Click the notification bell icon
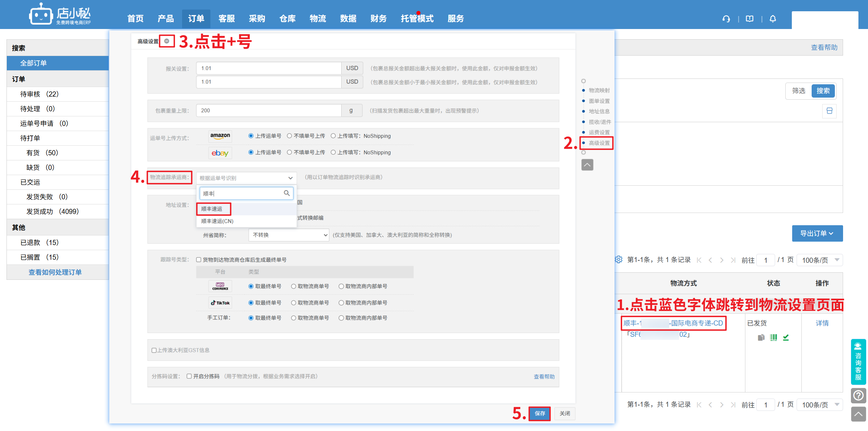Screen dimensions: 868x431 pos(773,19)
